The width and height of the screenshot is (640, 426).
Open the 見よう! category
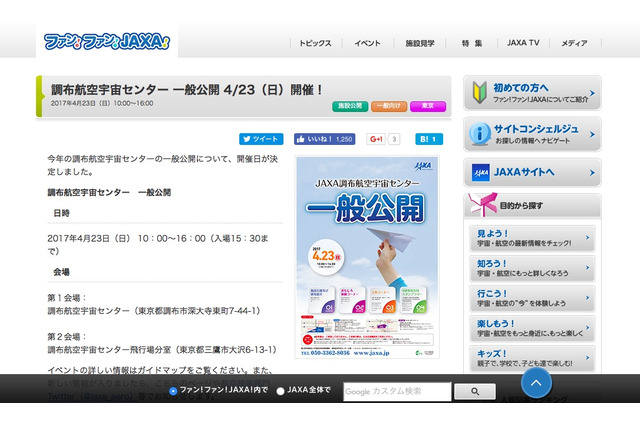click(x=532, y=238)
